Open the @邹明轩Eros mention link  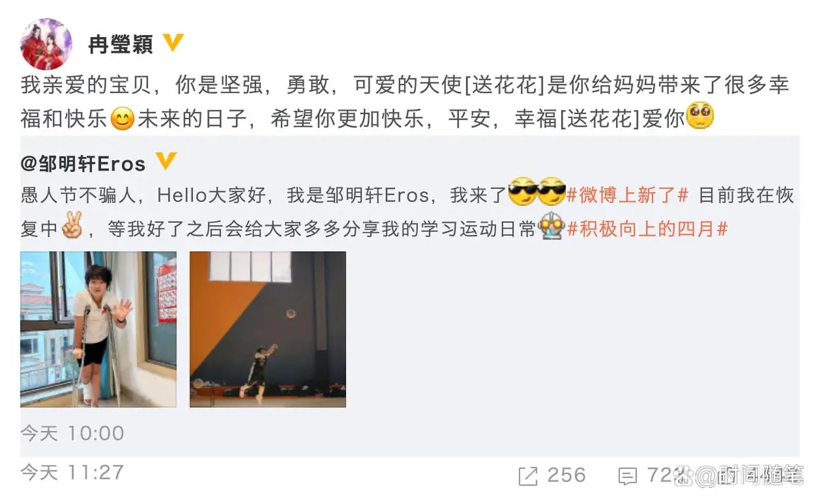pos(83,163)
